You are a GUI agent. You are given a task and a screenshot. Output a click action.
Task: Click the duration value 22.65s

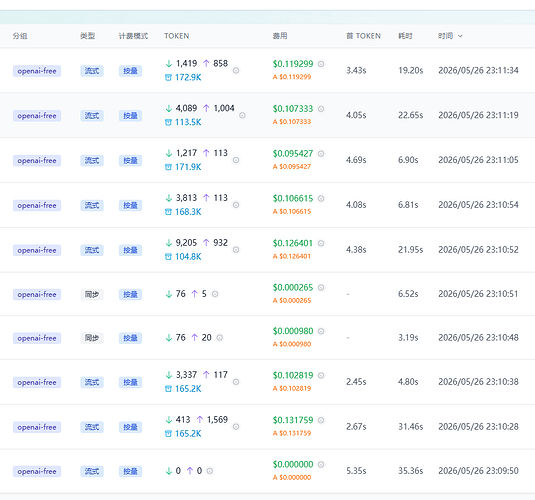(x=410, y=115)
